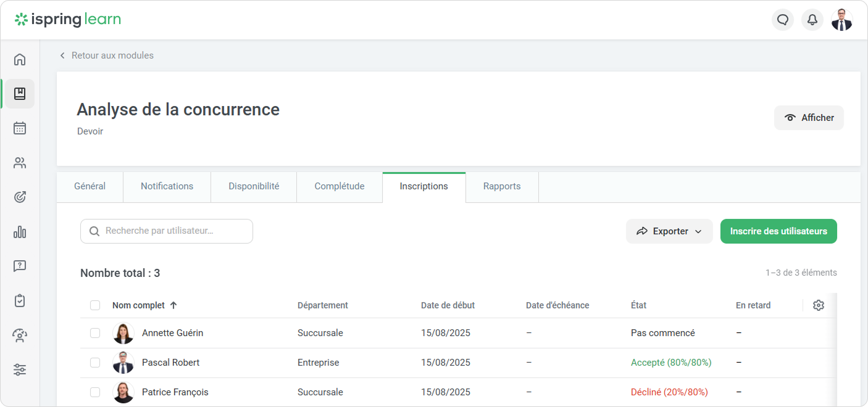The image size is (868, 407).
Task: Switch to the Rapports tab
Action: (x=501, y=186)
